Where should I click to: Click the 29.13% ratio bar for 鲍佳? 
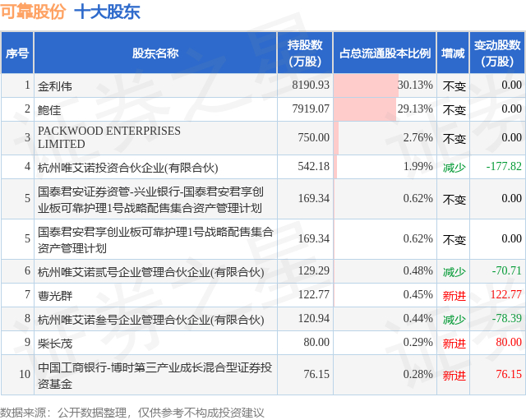coord(366,109)
